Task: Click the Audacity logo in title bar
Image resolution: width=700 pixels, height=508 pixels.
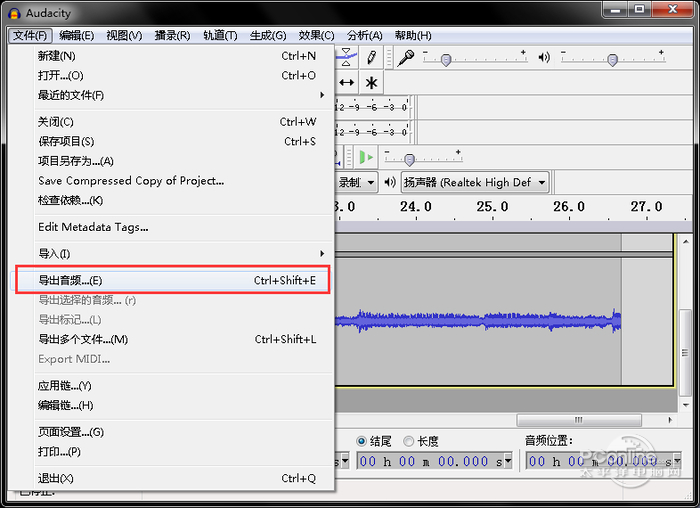Action: [x=14, y=13]
